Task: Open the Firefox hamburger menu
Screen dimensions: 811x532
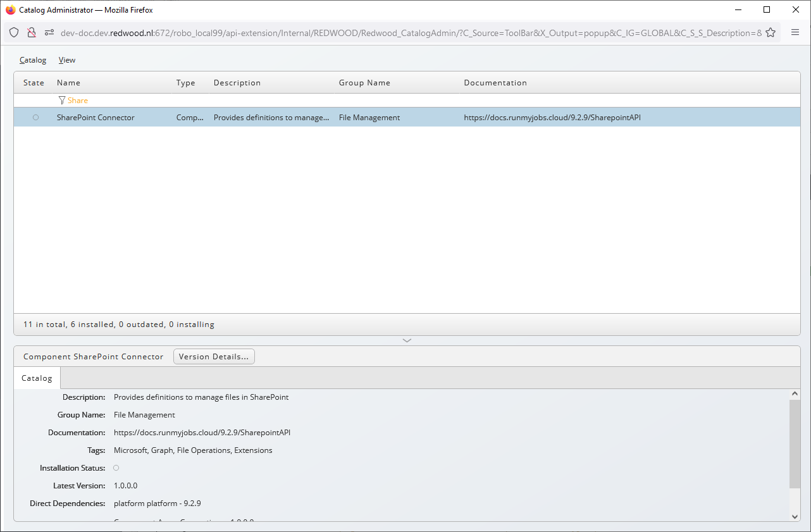Action: tap(795, 33)
